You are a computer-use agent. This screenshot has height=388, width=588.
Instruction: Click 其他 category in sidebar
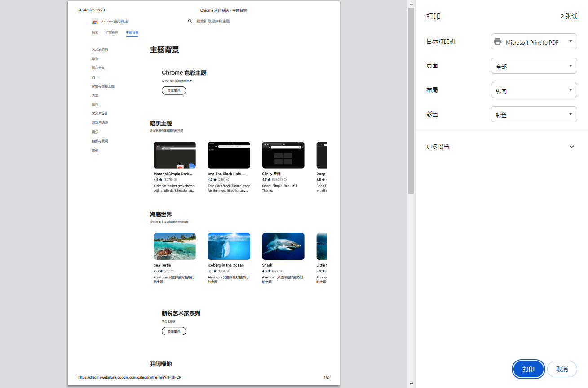(x=95, y=151)
